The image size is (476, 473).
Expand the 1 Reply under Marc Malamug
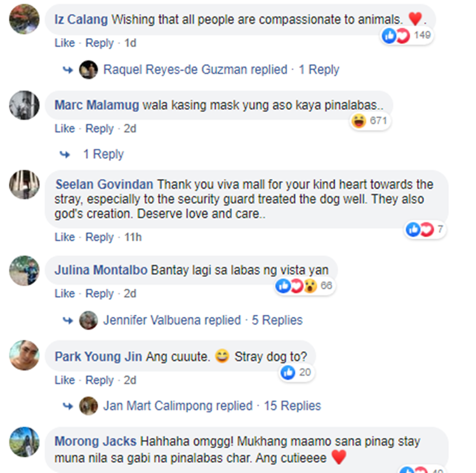pyautogui.click(x=103, y=154)
